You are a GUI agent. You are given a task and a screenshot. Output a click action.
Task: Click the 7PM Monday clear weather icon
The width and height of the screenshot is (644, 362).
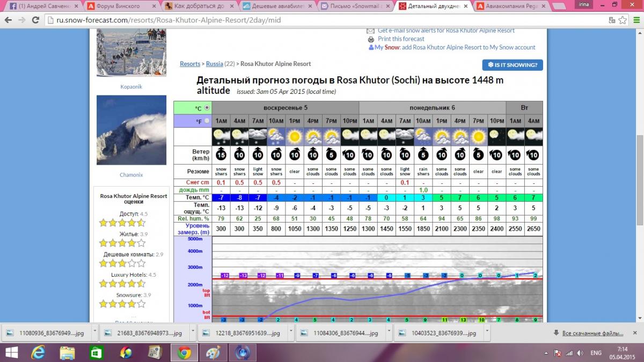click(x=478, y=136)
